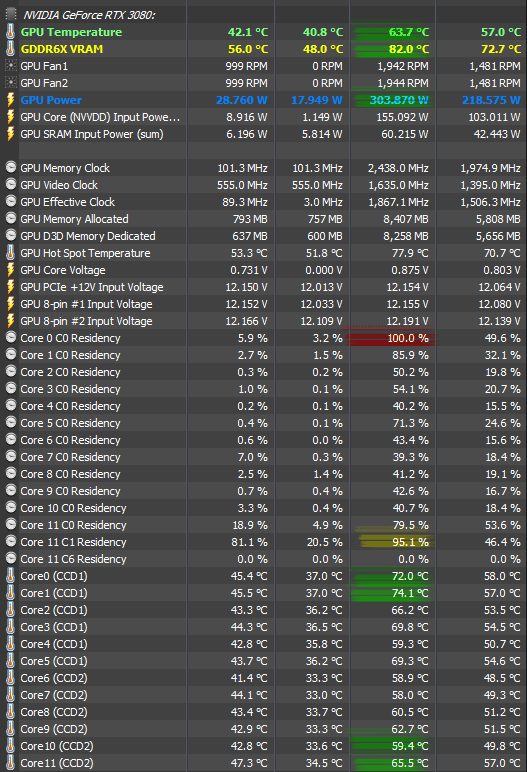
Task: Click the icon beside Core 11 C1 Residency
Action: 10,541
